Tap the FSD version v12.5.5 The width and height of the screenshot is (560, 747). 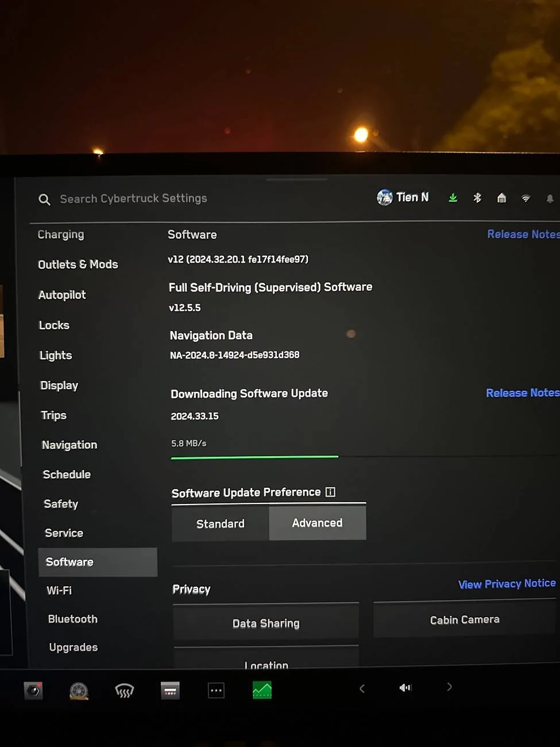tap(184, 308)
